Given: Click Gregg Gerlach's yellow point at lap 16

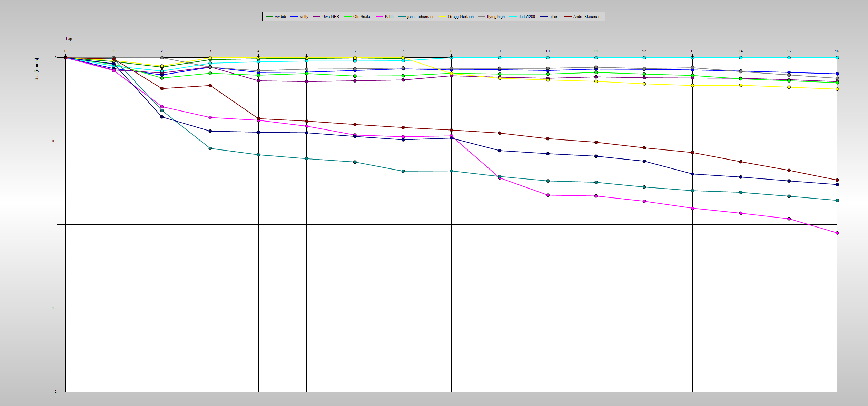Looking at the screenshot, I should pos(837,89).
